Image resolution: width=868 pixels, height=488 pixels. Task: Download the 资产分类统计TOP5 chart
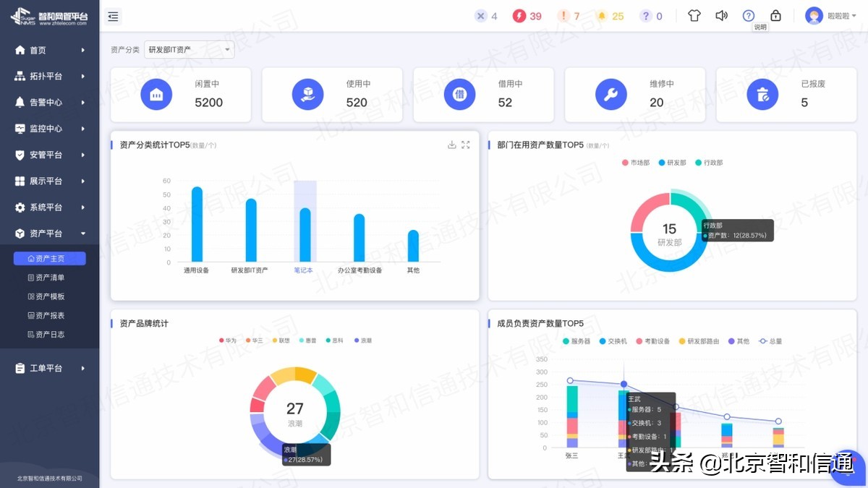pos(453,145)
